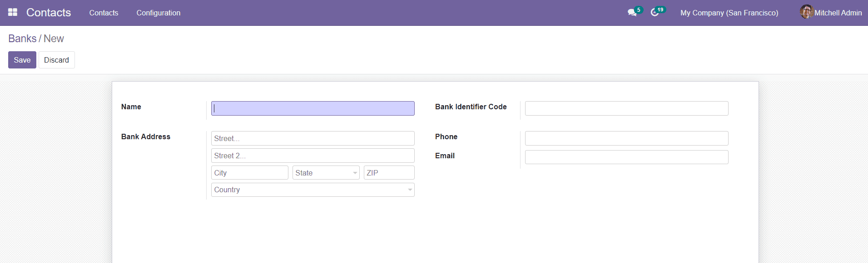Open the messaging conversations icon
Screen dimensions: 868x263
(632, 13)
